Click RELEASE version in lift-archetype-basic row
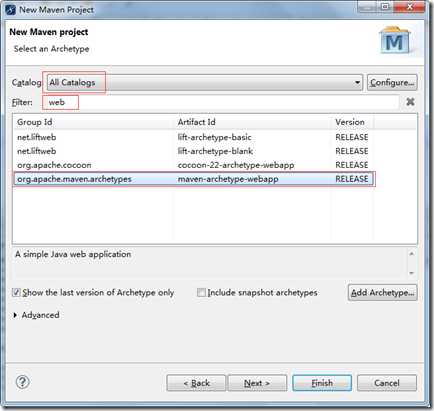This screenshot has height=411, width=434. [352, 137]
